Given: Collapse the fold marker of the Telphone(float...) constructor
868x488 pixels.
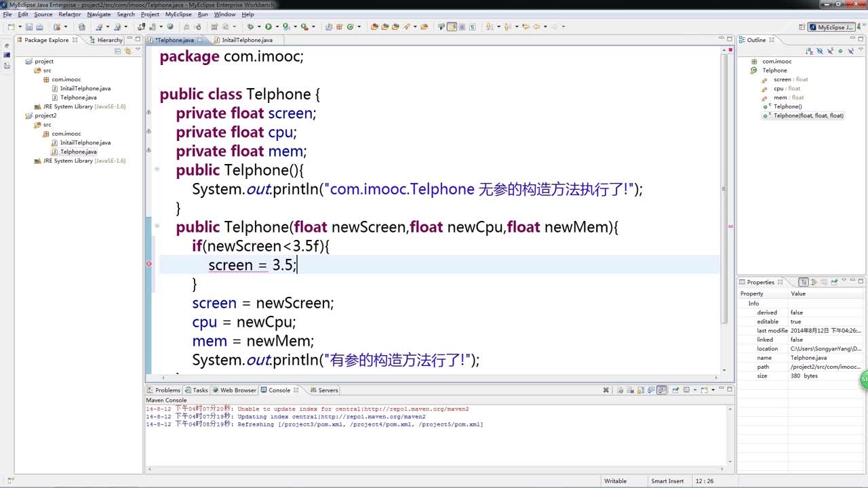Looking at the screenshot, I should coord(157,226).
